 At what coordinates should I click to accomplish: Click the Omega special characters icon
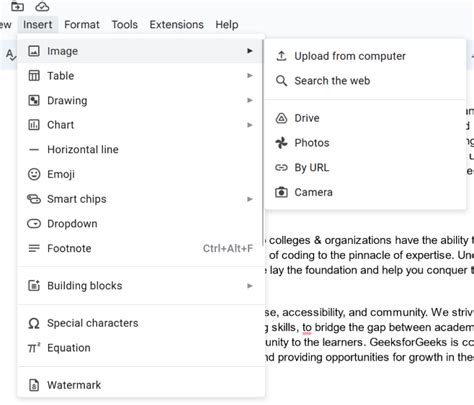point(34,323)
